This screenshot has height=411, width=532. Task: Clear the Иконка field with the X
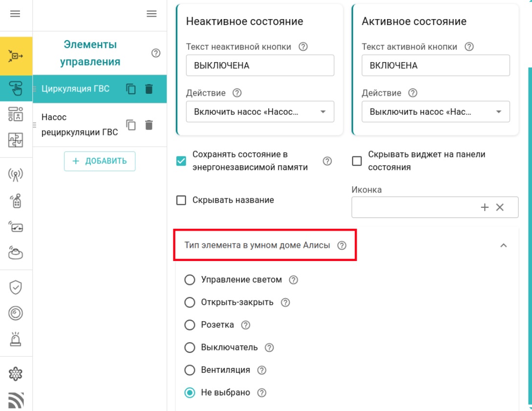pos(500,207)
